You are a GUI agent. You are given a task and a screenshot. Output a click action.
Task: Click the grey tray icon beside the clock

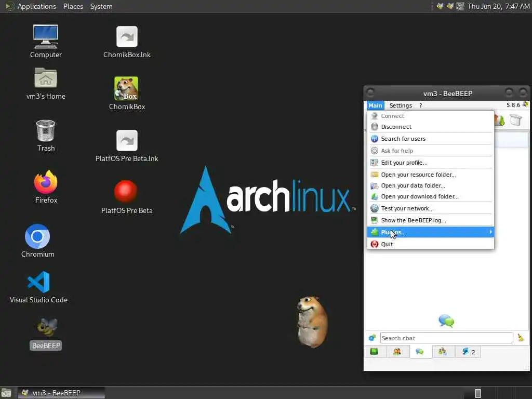pos(460,6)
